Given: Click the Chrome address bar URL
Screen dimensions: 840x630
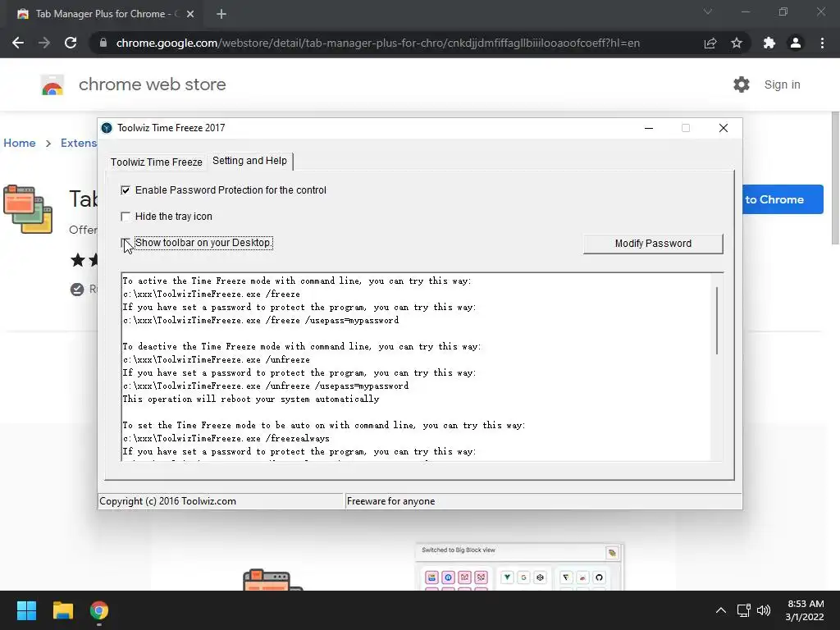Looking at the screenshot, I should 377,43.
